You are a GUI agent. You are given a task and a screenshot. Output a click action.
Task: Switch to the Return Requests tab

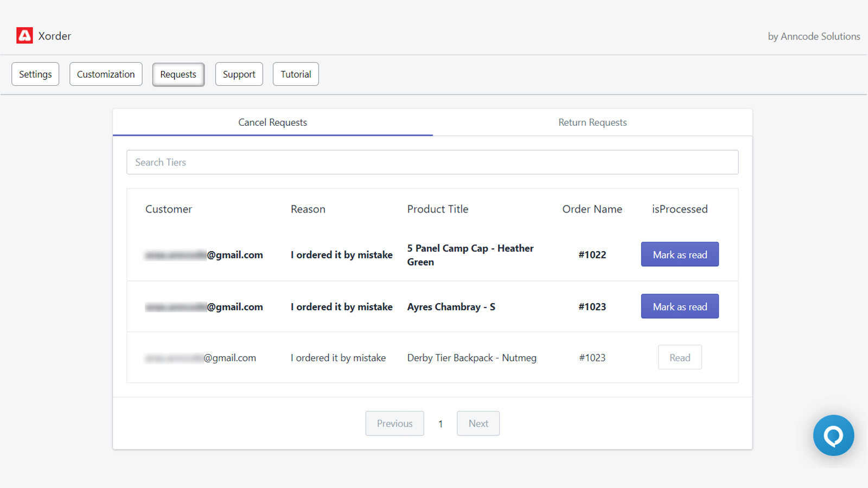(592, 122)
